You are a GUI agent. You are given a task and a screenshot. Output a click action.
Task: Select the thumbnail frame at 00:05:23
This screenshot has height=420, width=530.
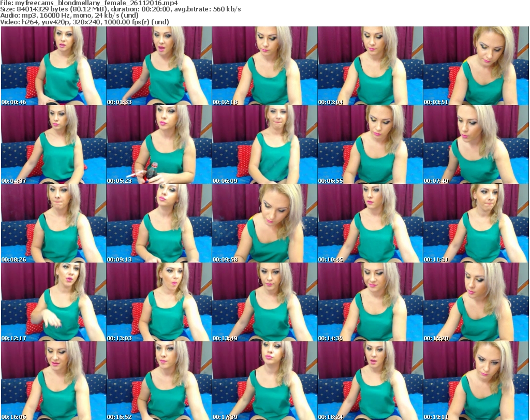click(159, 144)
